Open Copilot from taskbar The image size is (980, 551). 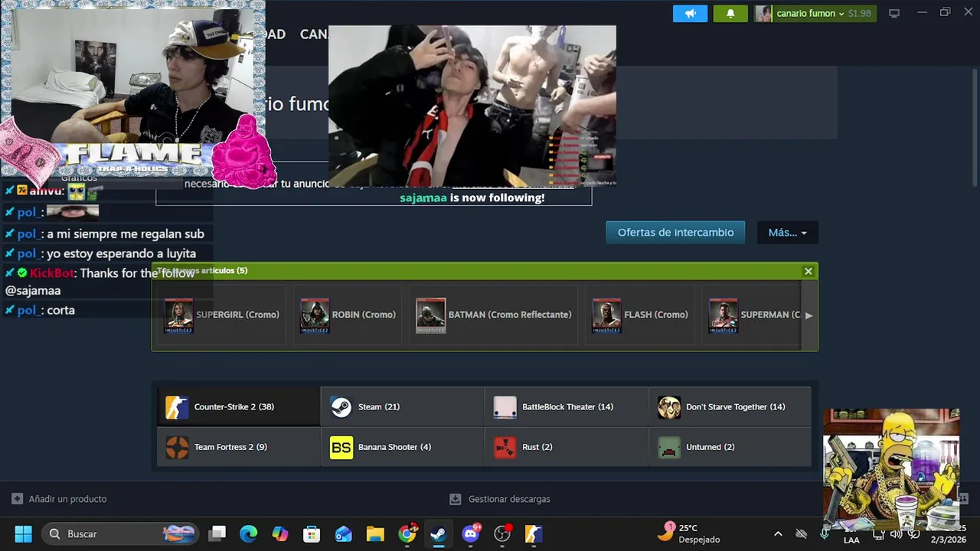280,533
